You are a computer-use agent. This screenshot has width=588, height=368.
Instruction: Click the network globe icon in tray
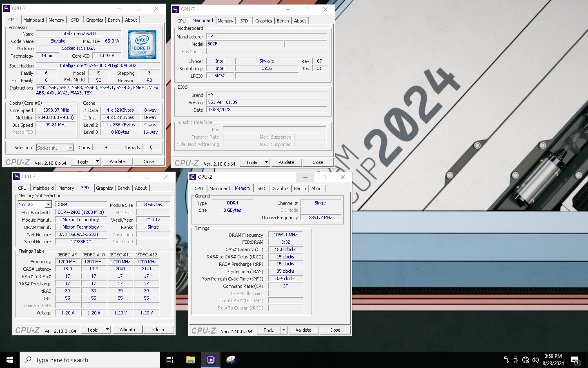point(526,360)
